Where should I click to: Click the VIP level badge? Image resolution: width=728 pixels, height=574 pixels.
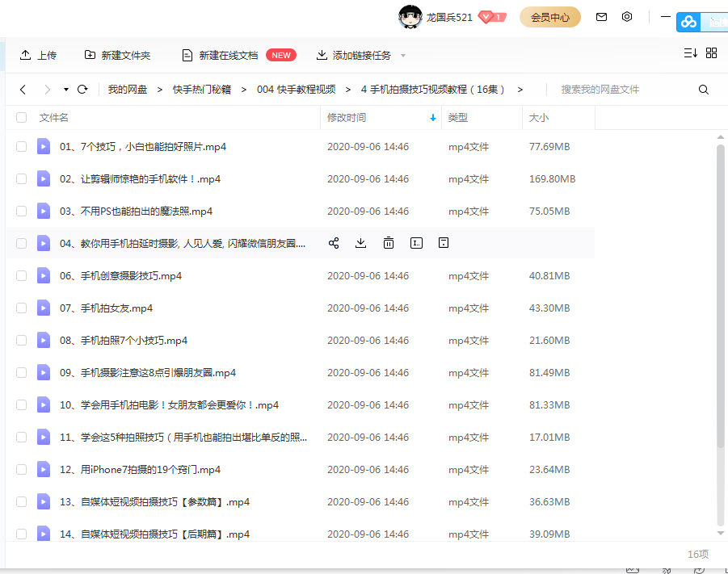tap(492, 17)
